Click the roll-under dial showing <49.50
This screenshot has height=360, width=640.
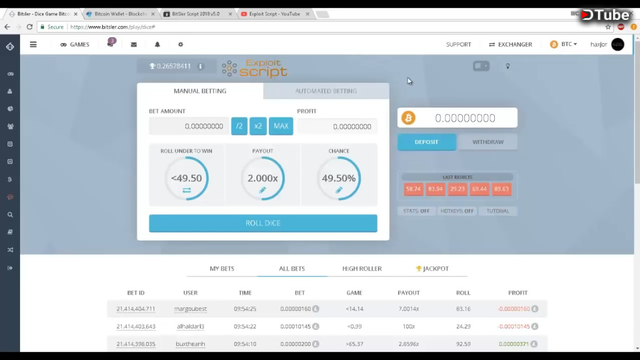(187, 178)
